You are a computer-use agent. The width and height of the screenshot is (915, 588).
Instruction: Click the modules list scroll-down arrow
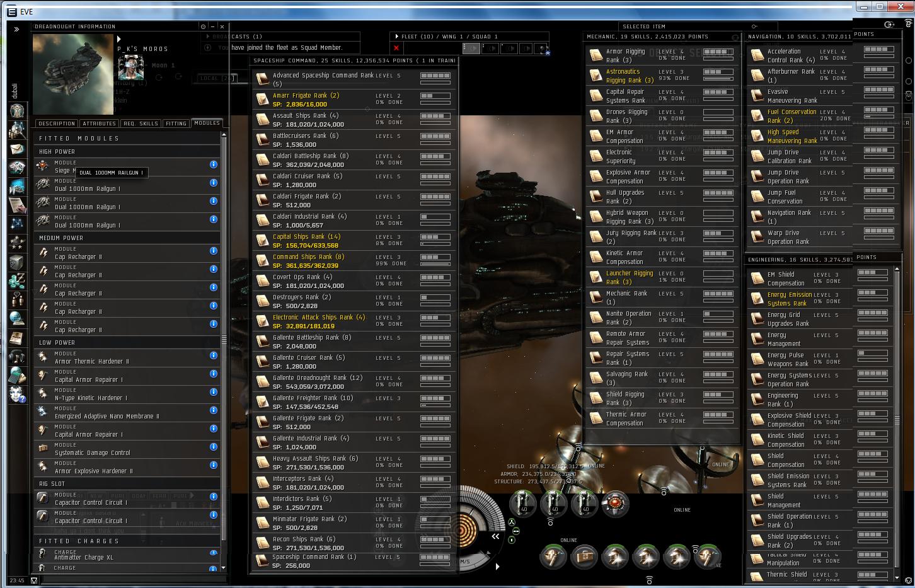tap(223, 568)
